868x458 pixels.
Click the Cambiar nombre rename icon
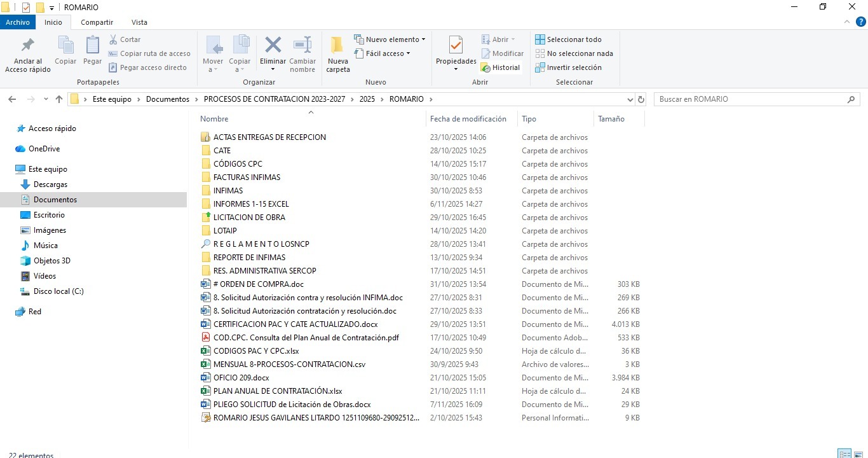[x=302, y=46]
